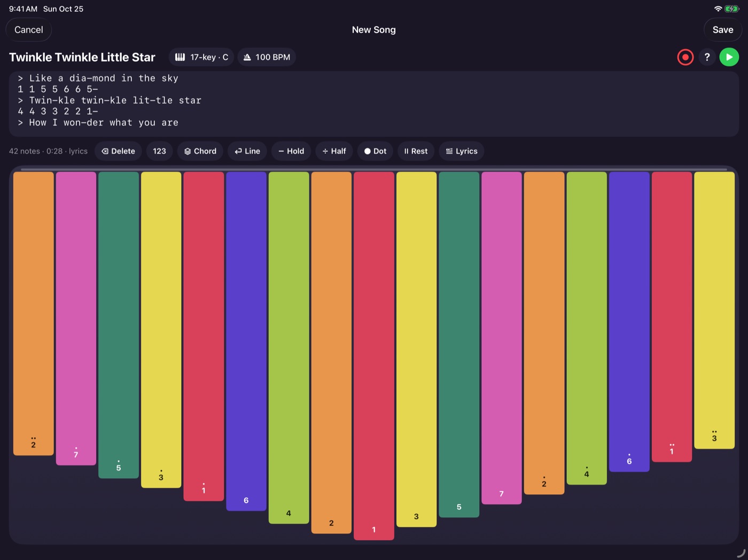Screen dimensions: 748x560
Task: Change the 100 BPM tempo setting
Action: [267, 57]
